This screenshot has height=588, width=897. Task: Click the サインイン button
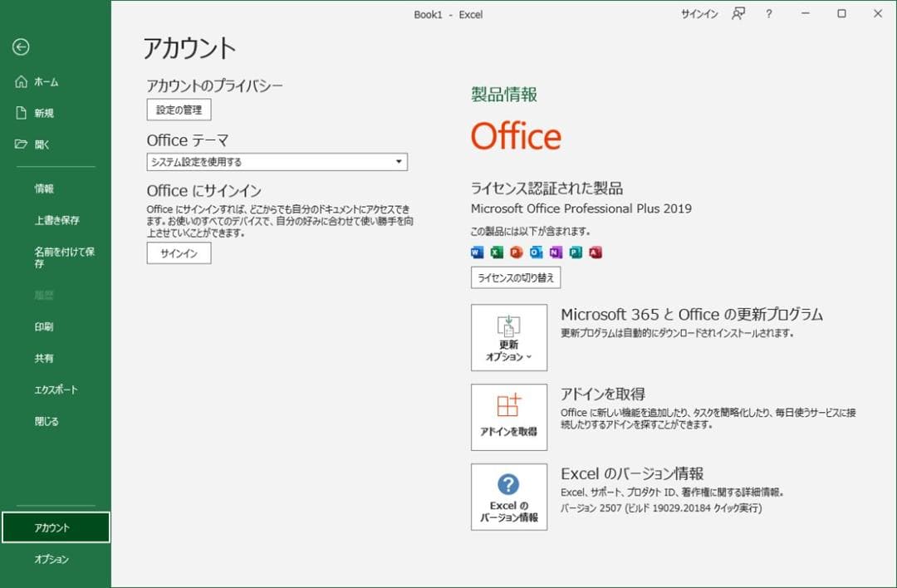point(178,253)
